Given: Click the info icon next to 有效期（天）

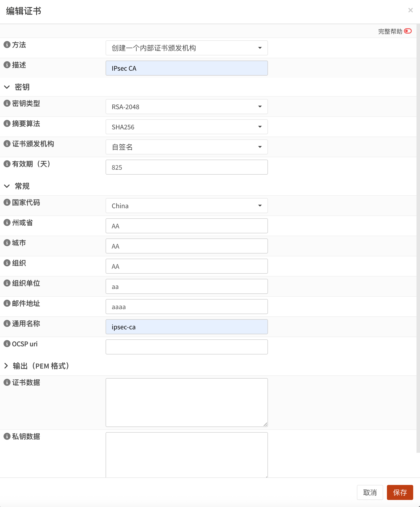Looking at the screenshot, I should click(7, 164).
